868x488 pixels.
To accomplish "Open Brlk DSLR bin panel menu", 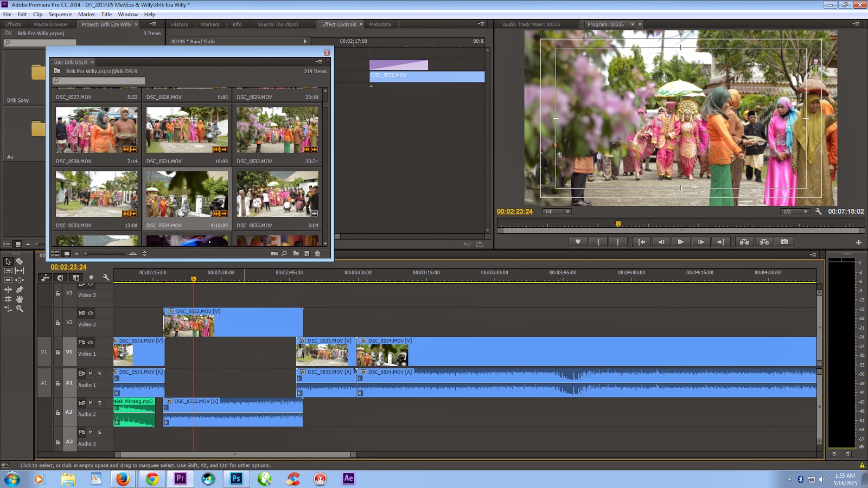I will pyautogui.click(x=319, y=62).
